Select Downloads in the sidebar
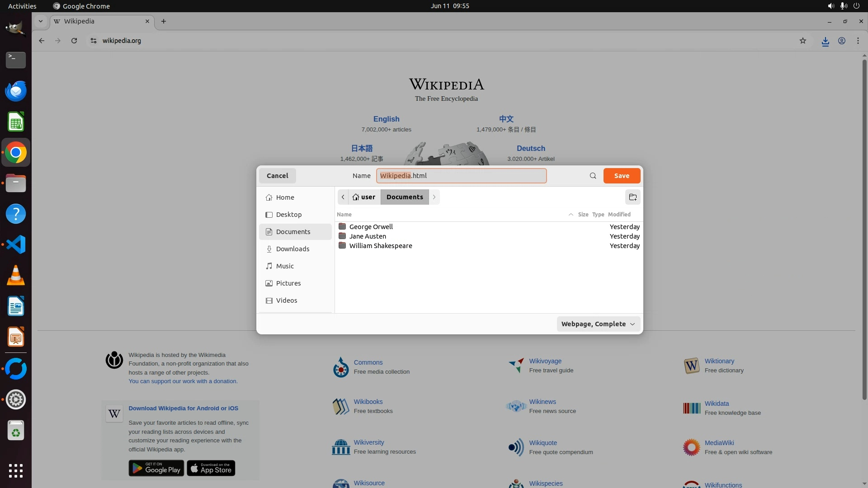The height and width of the screenshot is (488, 868). point(292,249)
